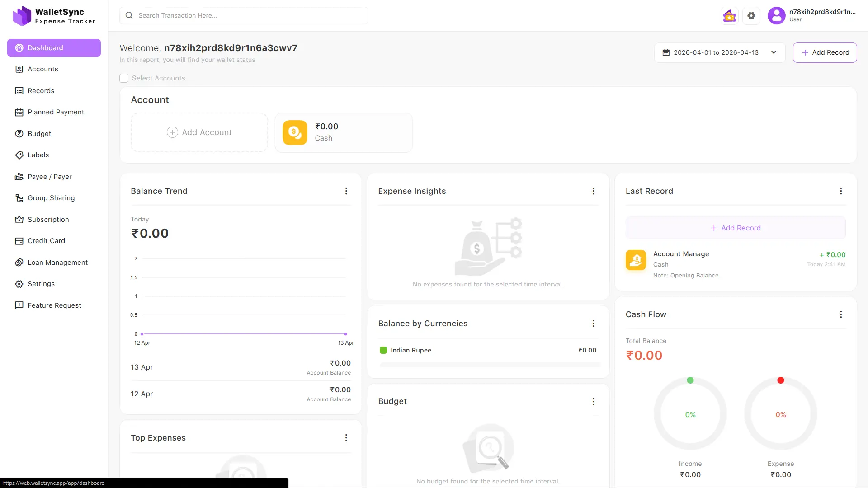Click the Add Account card
Image resolution: width=868 pixels, height=488 pixels.
pyautogui.click(x=199, y=132)
